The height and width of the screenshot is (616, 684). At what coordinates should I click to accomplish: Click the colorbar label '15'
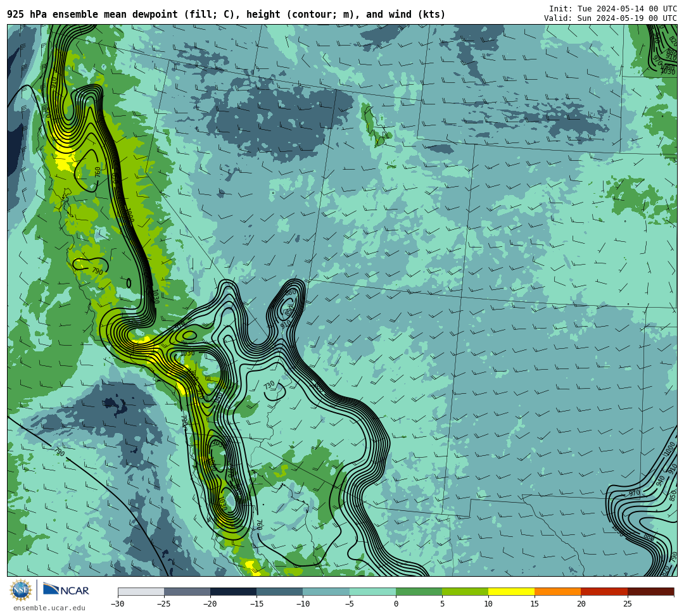click(535, 604)
